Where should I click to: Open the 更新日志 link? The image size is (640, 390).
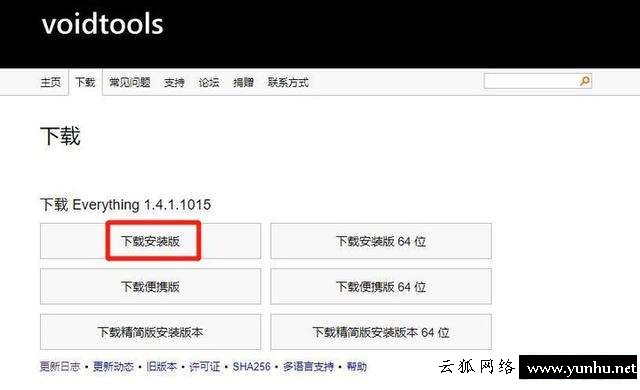60,366
